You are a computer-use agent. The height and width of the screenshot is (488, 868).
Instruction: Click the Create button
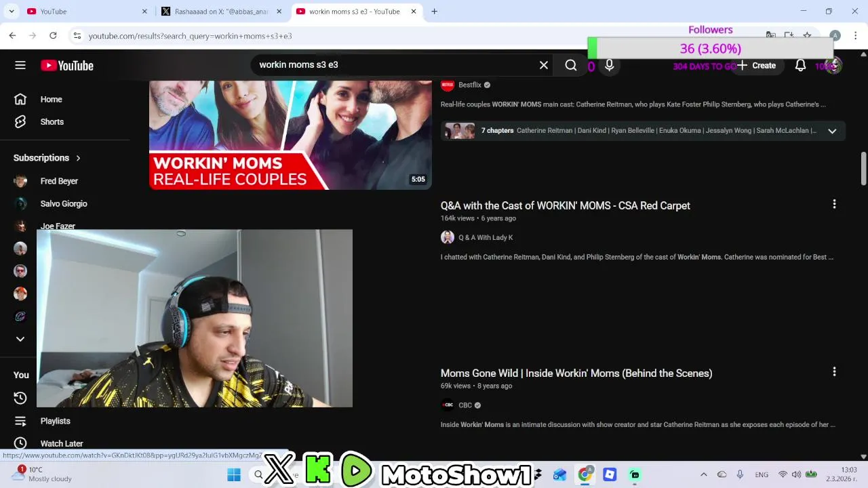(757, 65)
